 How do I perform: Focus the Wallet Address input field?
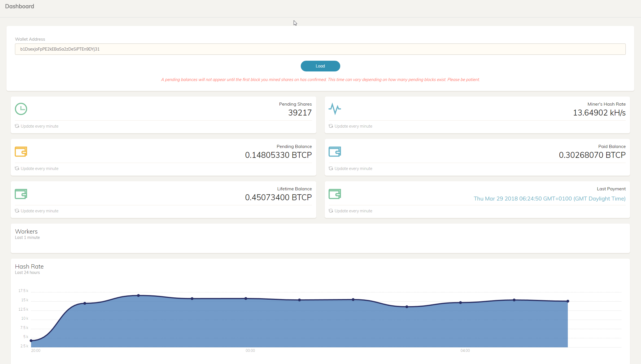[320, 49]
